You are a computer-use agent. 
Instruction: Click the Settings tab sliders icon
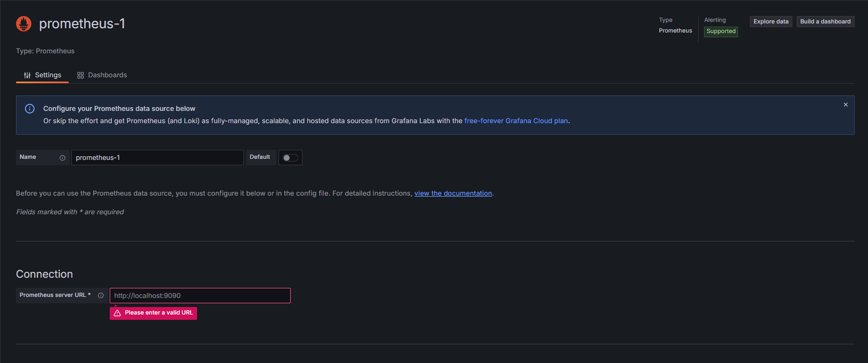tap(27, 75)
